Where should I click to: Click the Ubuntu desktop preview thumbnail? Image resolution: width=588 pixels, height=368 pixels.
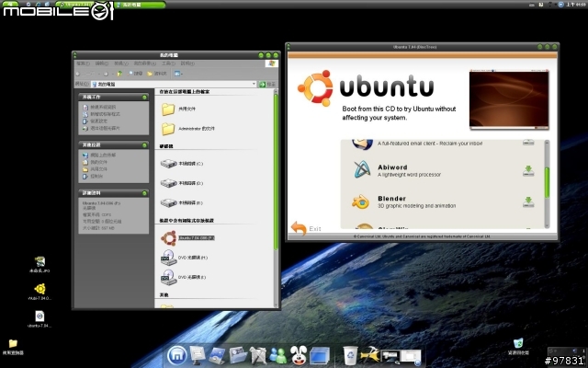coord(509,99)
